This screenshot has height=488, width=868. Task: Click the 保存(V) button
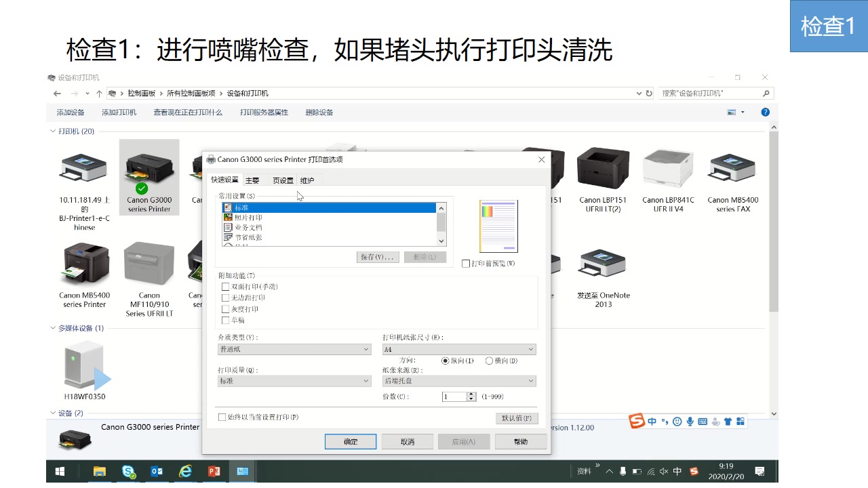click(377, 257)
